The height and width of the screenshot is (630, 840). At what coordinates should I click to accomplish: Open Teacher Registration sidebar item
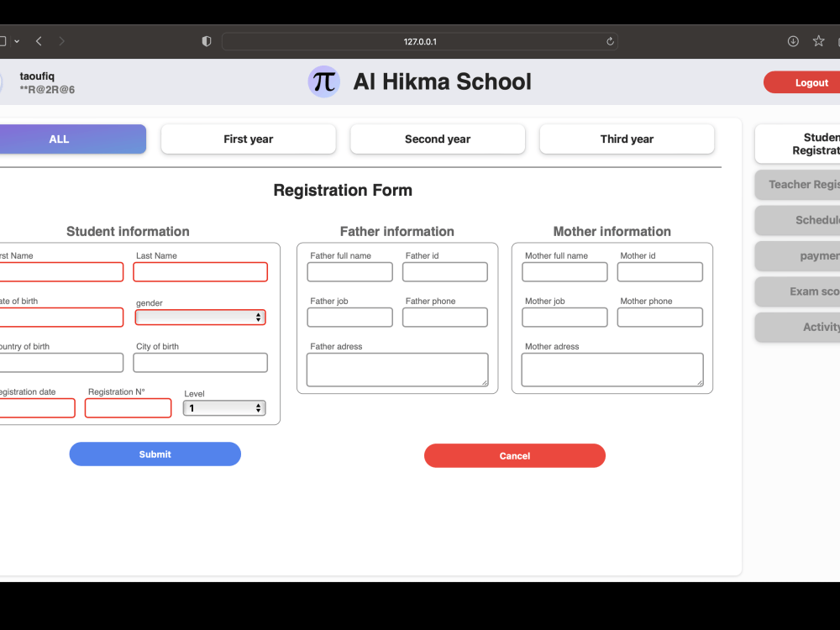[798, 185]
